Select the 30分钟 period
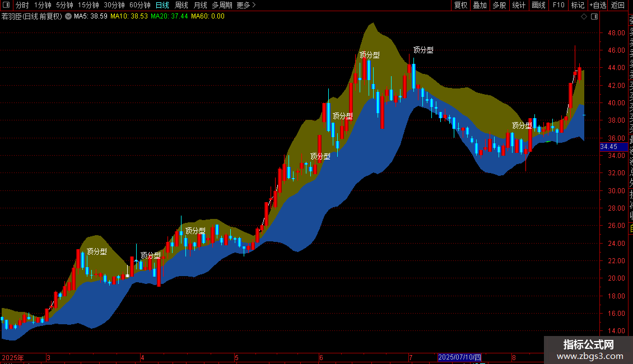The width and height of the screenshot is (633, 364). (x=114, y=5)
